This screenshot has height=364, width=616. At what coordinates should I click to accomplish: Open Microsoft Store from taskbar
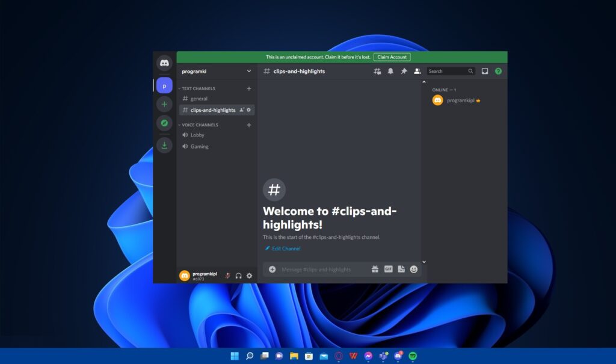point(309,356)
